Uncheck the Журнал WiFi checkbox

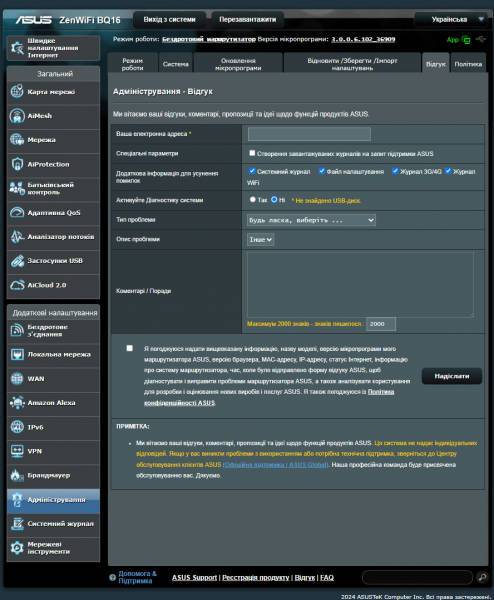(448, 171)
